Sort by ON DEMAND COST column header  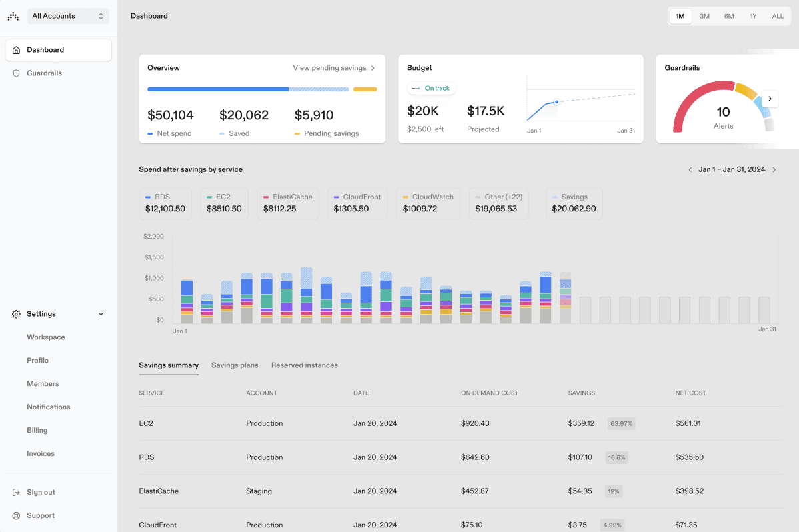click(x=489, y=393)
